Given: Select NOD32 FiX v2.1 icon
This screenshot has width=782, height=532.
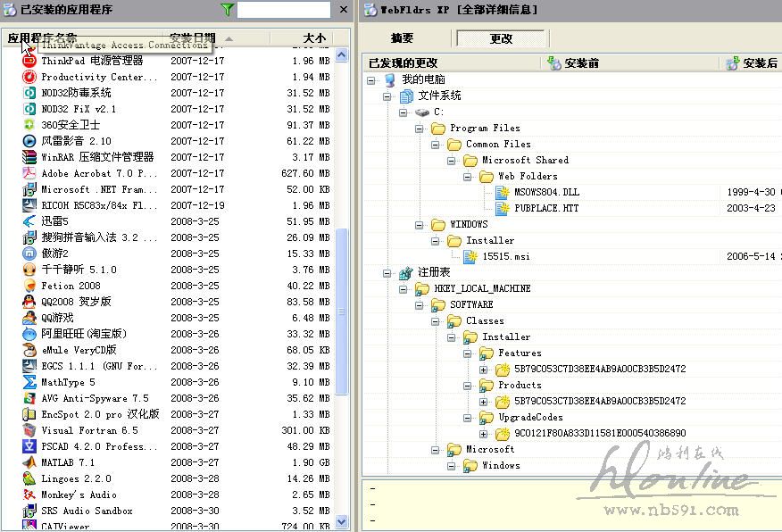Looking at the screenshot, I should (x=29, y=109).
